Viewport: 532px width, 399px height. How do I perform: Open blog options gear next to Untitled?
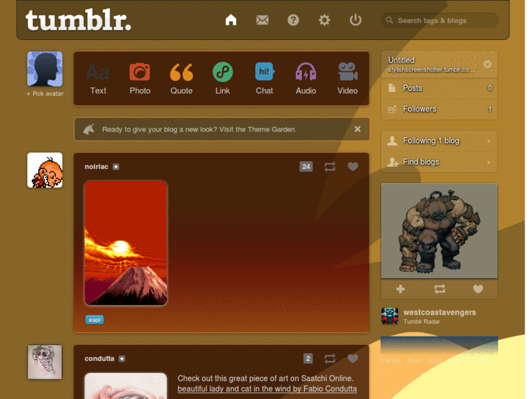click(x=487, y=64)
